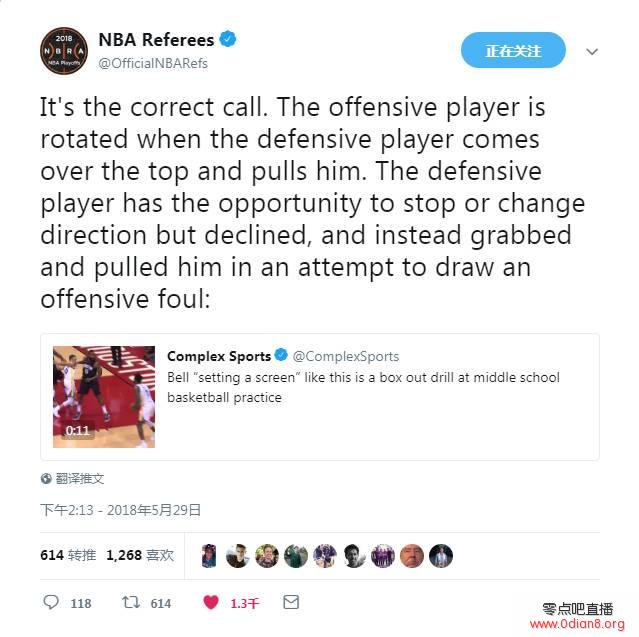Open quoted Complex Sports tweet text

coord(363,387)
